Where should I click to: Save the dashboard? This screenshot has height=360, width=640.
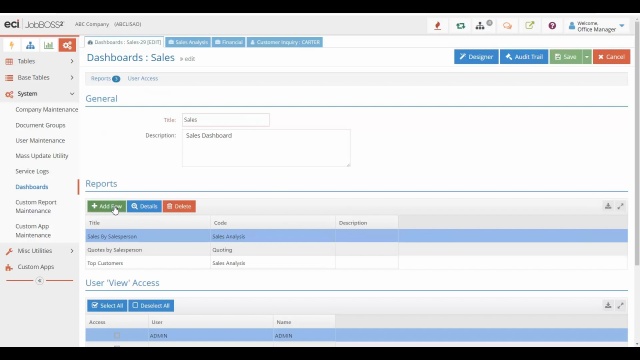(566, 57)
